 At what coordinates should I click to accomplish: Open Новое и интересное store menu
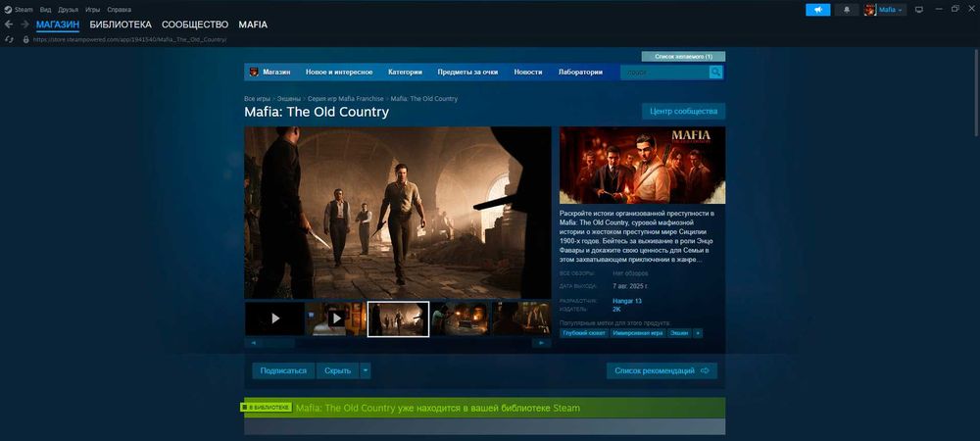click(x=339, y=72)
